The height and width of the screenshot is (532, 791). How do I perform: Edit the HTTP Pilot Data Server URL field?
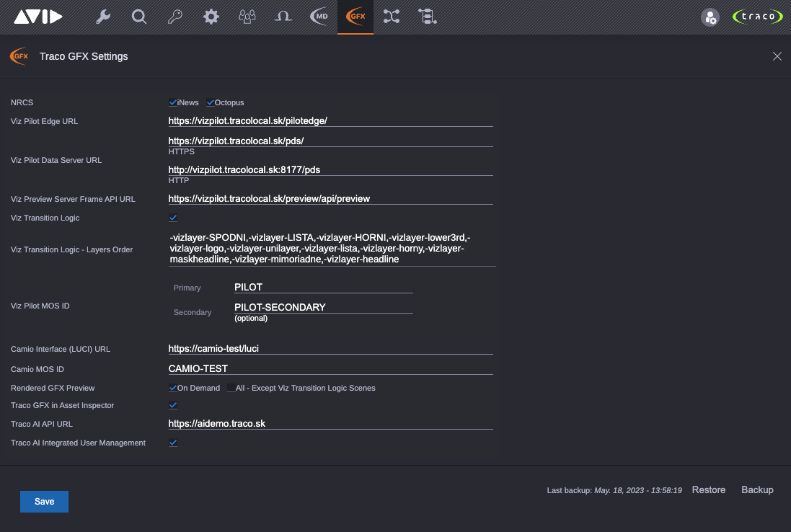pos(330,170)
